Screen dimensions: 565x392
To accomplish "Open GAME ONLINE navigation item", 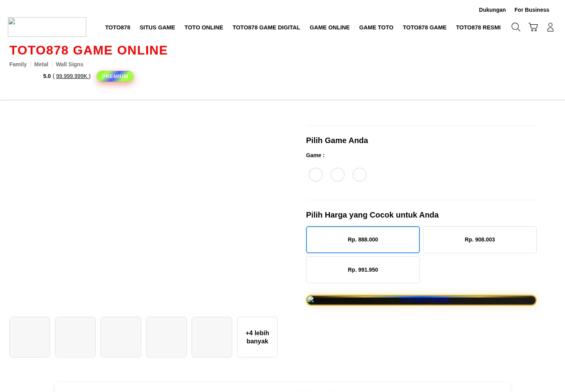I will 330,27.
